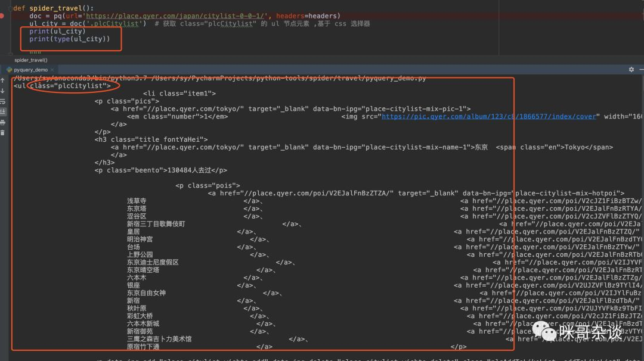Click the 东京晴空塔 entry in output
This screenshot has height=361, width=644.
[143, 270]
